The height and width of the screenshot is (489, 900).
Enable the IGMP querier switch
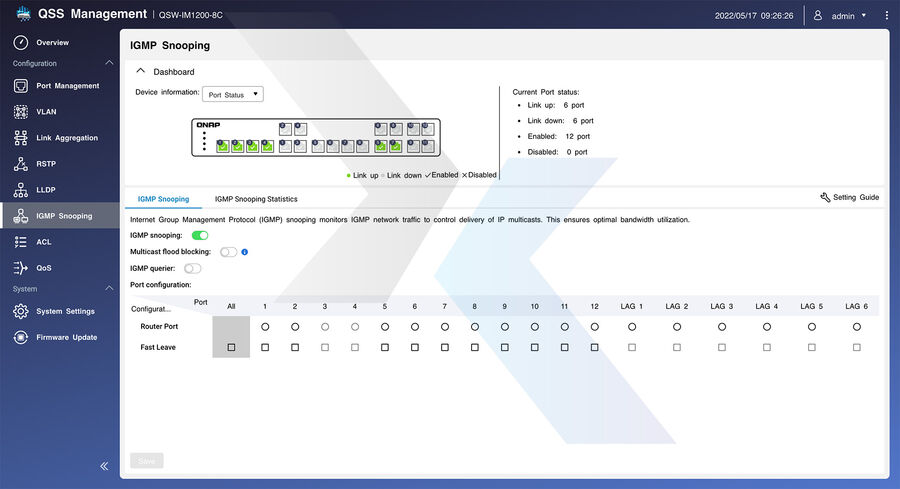pos(193,268)
